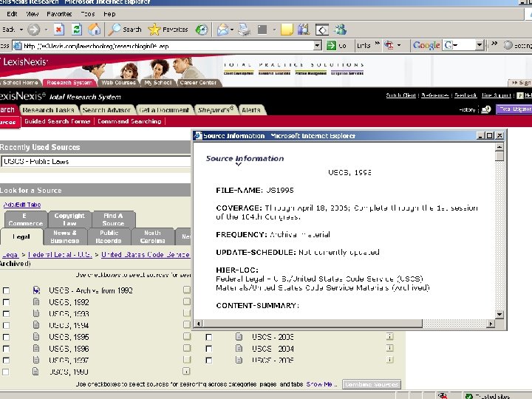Click the History icon in LexisNexis bar
The width and height of the screenshot is (532, 399).
(486, 109)
